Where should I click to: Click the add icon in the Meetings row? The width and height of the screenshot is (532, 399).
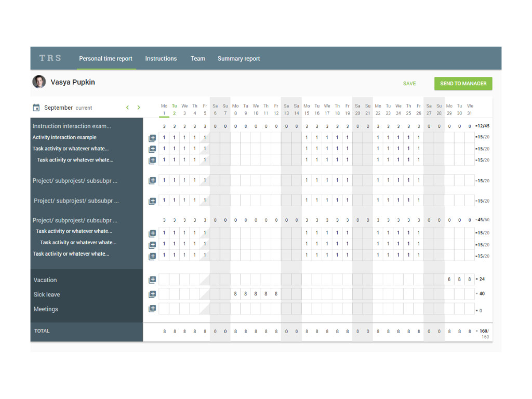[x=152, y=309]
